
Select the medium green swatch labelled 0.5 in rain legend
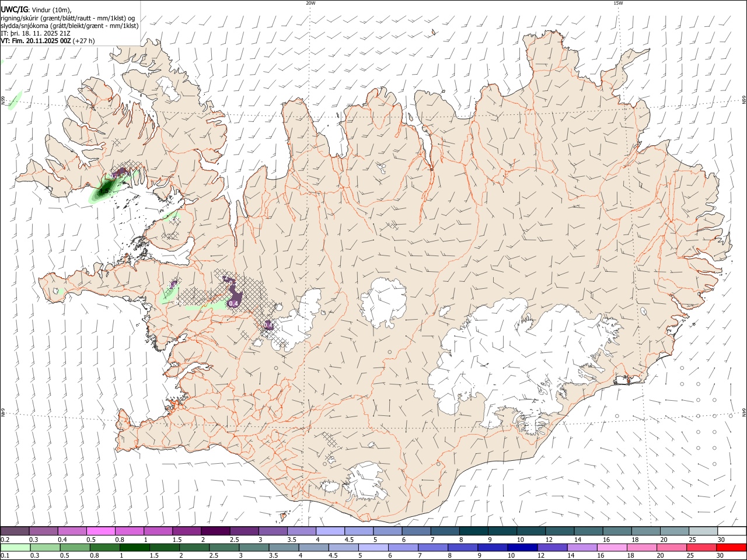point(75,547)
